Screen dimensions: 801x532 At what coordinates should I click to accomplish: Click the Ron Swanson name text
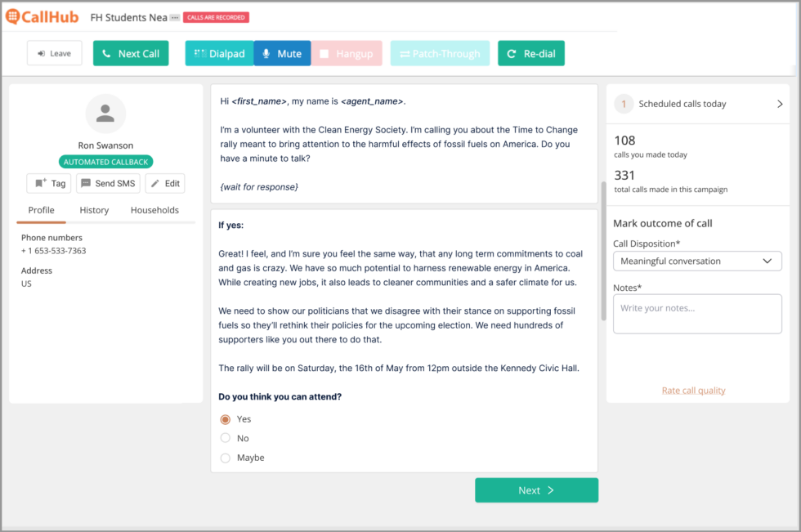tap(105, 145)
